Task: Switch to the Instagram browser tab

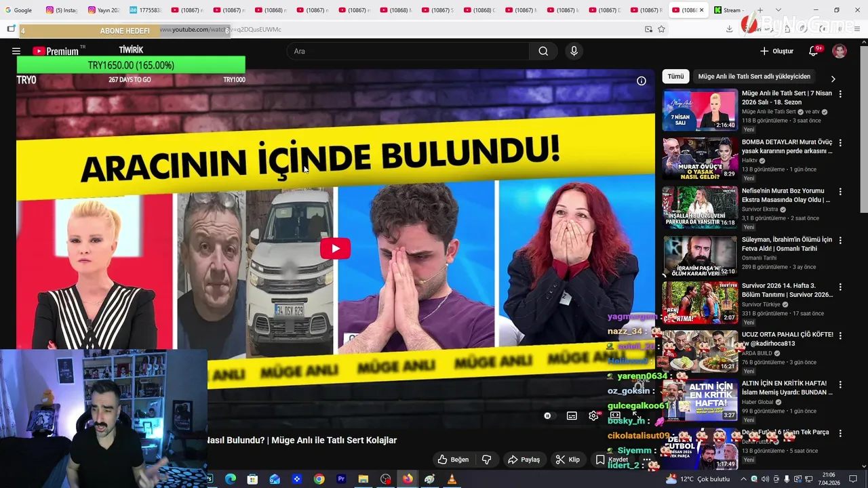Action: click(x=61, y=10)
